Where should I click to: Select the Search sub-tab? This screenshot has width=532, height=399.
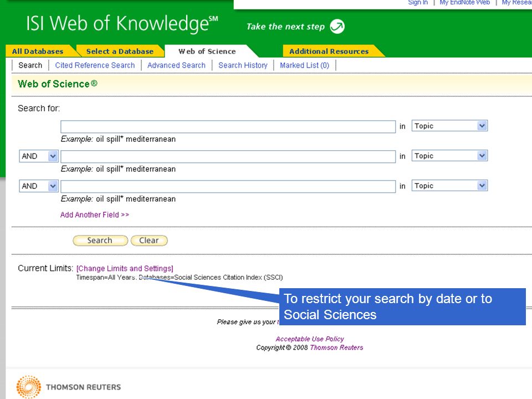click(x=30, y=65)
